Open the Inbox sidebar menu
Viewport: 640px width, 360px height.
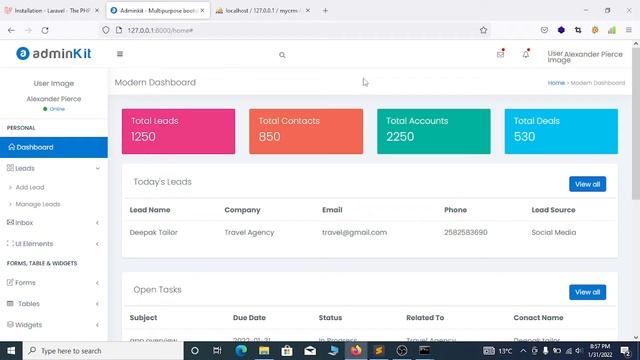pos(54,223)
